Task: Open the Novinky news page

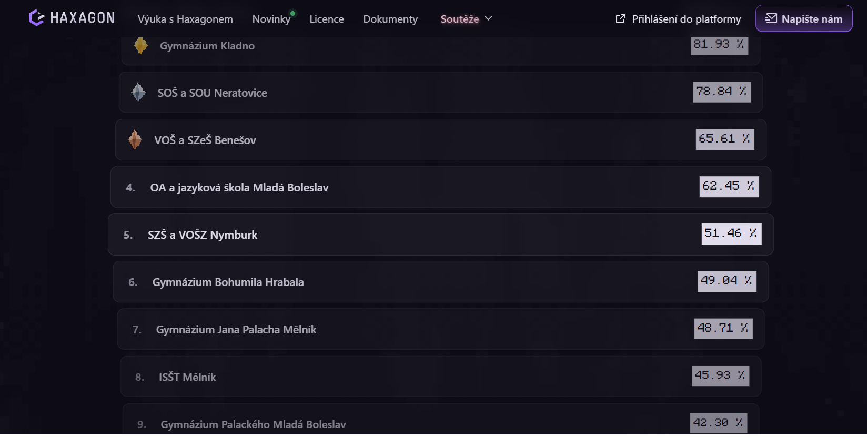Action: (271, 19)
